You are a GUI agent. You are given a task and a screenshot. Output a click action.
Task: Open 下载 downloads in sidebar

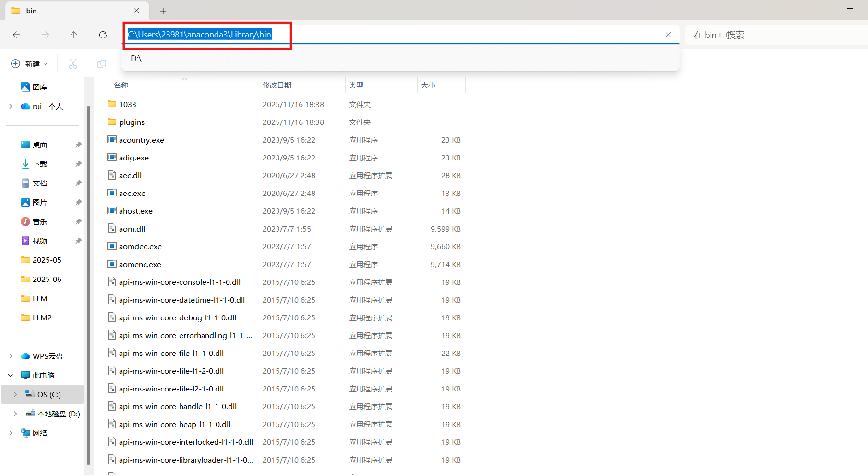click(34, 164)
